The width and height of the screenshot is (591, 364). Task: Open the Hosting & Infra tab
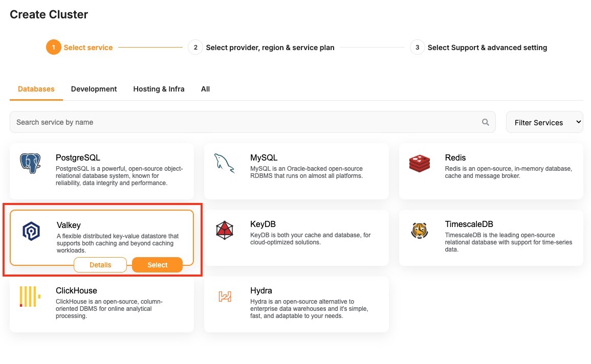tap(159, 89)
